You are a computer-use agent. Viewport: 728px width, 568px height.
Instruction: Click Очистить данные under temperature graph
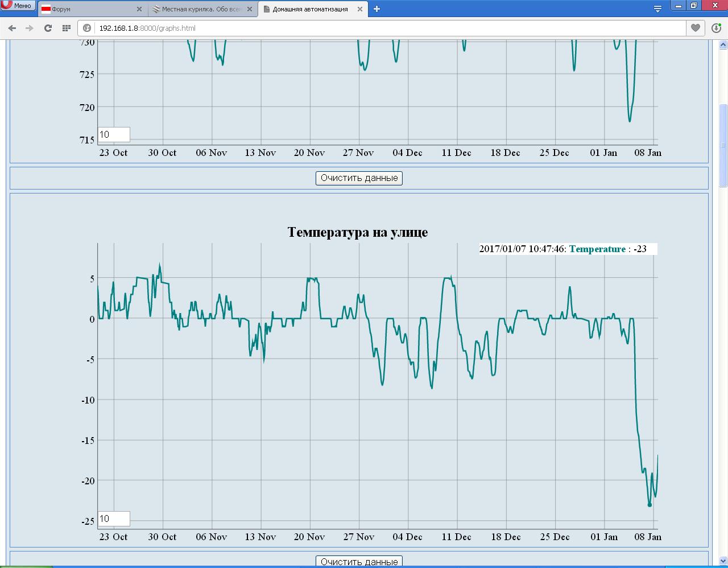pos(359,562)
